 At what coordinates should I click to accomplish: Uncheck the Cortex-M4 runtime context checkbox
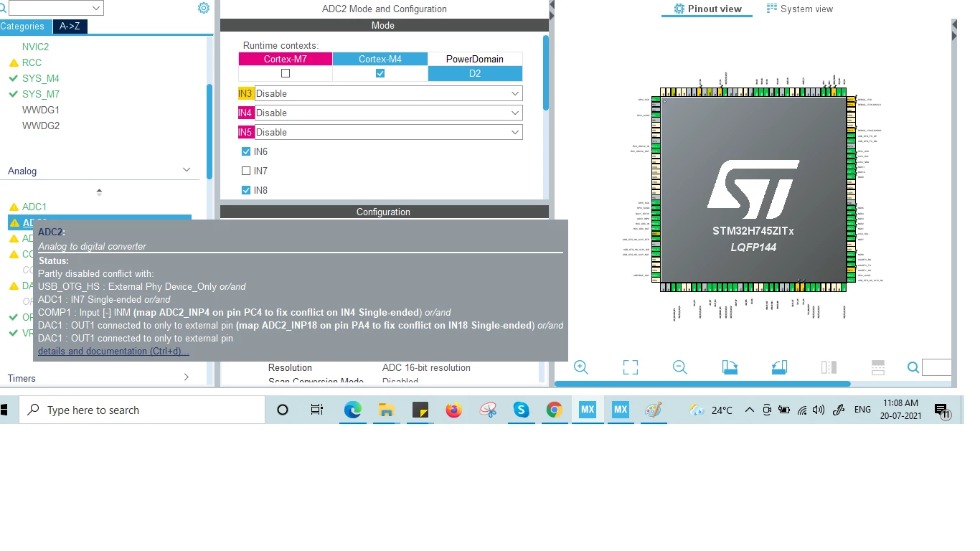coord(380,73)
